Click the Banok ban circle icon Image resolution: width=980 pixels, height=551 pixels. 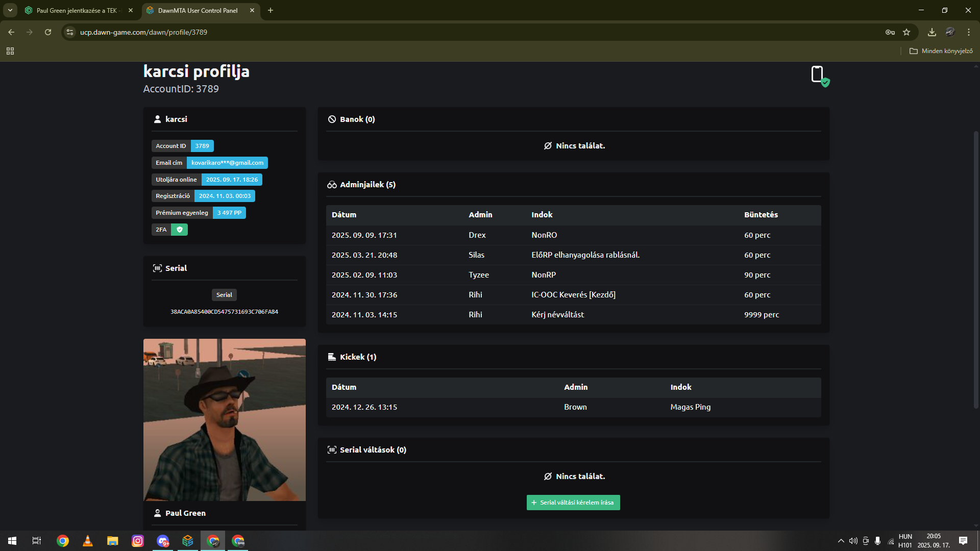coord(332,119)
